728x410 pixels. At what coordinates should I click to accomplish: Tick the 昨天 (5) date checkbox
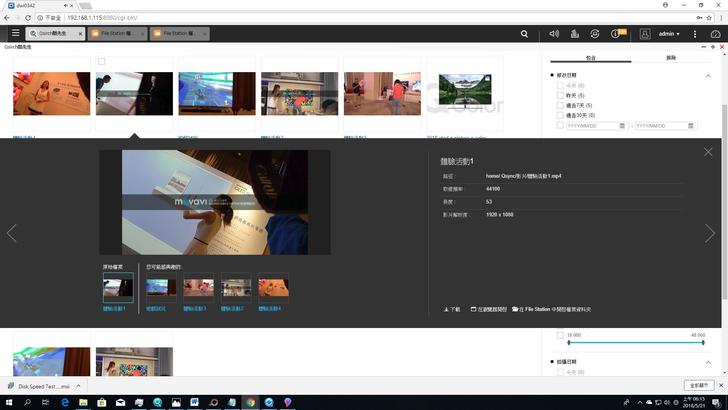point(560,96)
